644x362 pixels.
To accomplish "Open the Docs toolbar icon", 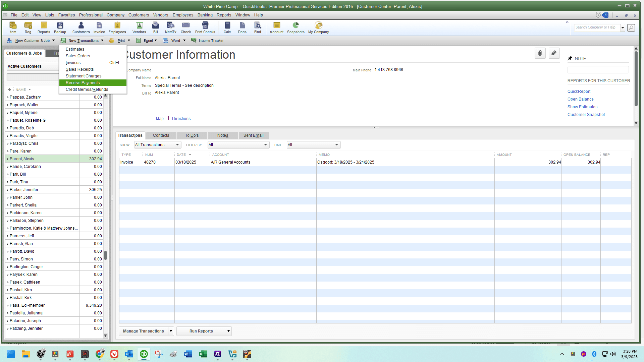I will coord(243,27).
